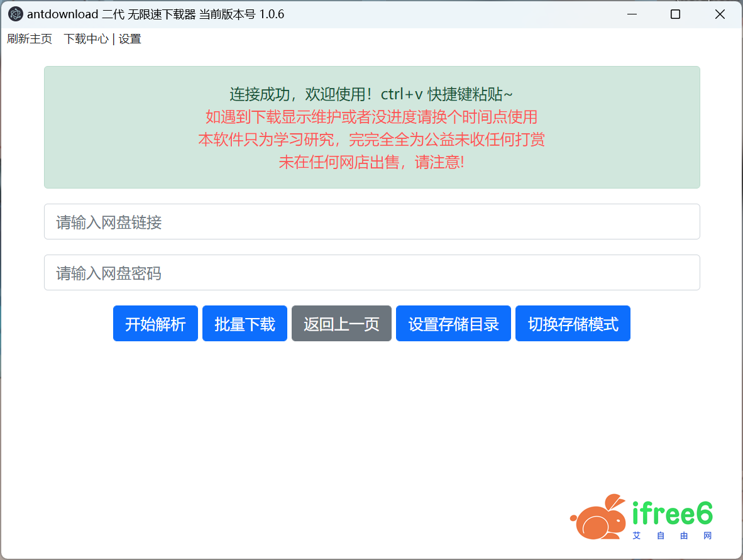The width and height of the screenshot is (743, 560).
Task: Maximize the antdownload window
Action: tap(675, 14)
